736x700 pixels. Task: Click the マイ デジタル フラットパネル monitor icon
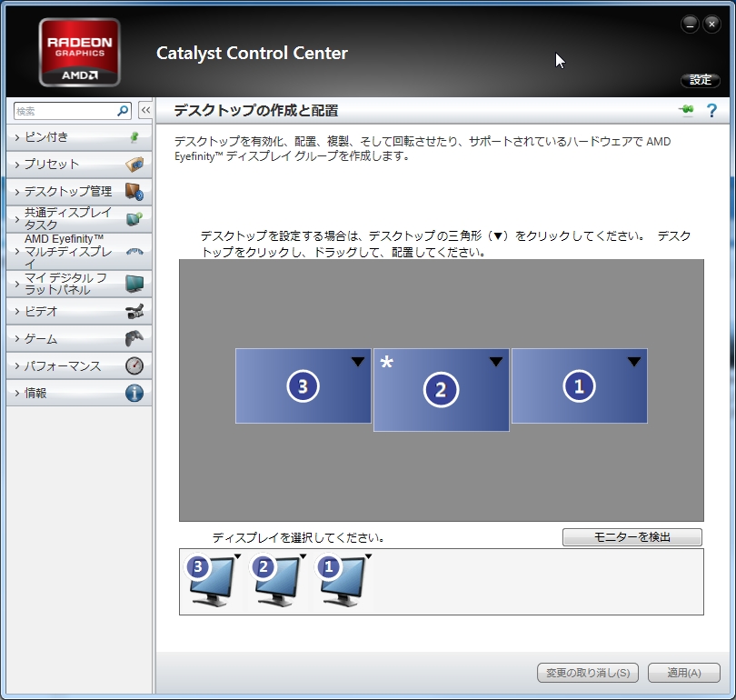(134, 284)
